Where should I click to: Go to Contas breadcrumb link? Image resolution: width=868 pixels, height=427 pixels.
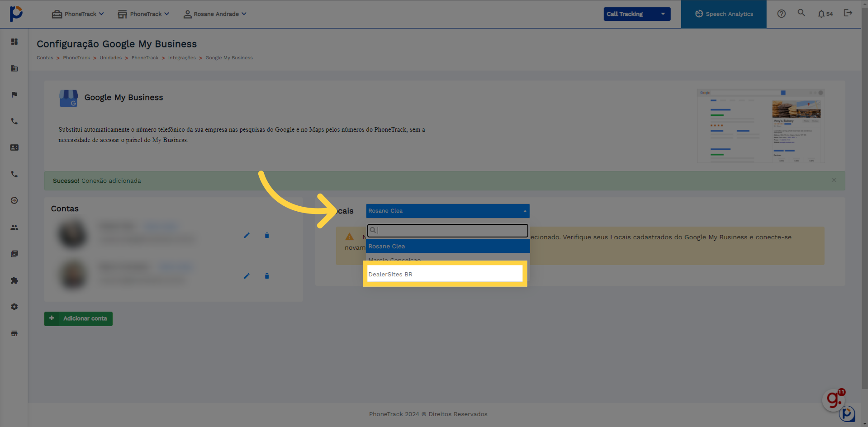pos(45,58)
